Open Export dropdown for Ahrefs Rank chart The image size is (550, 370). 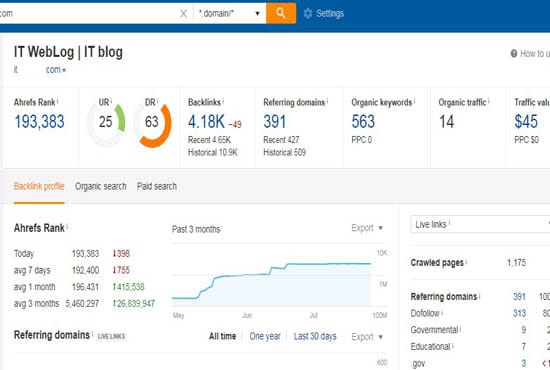pyautogui.click(x=367, y=228)
